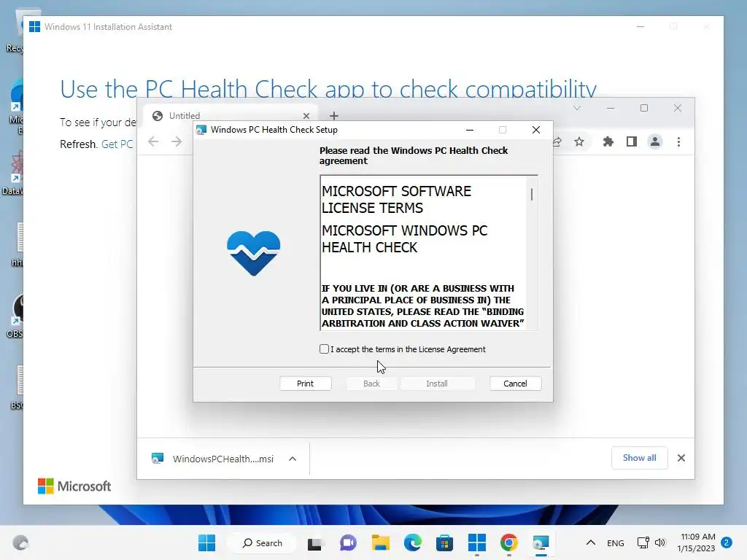
Task: Toggle the Chrome side panel icon
Action: [x=632, y=141]
